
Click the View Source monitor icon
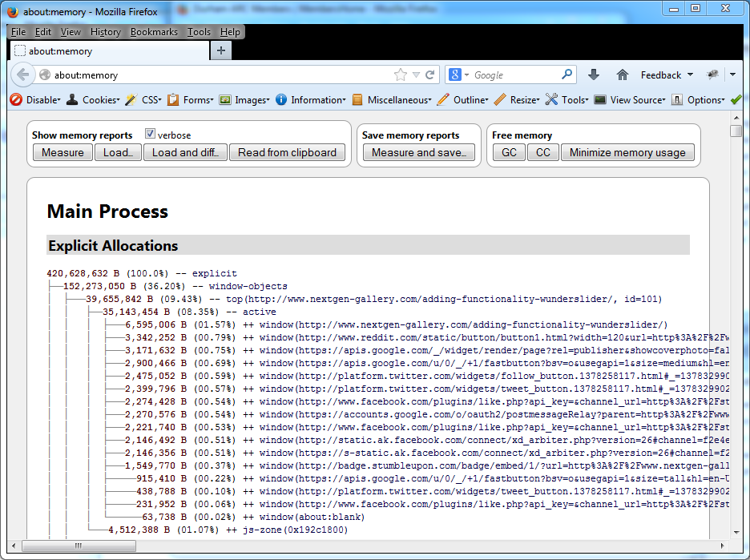point(600,99)
